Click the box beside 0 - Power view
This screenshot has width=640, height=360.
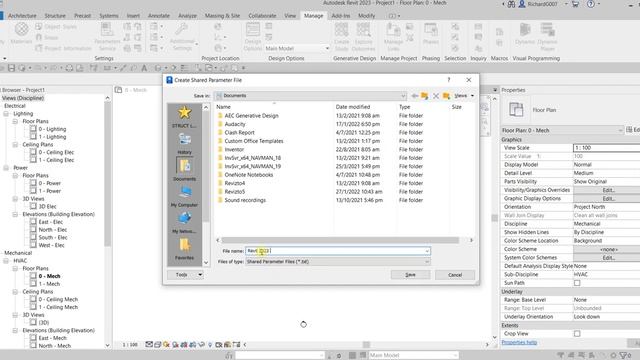coord(33,183)
